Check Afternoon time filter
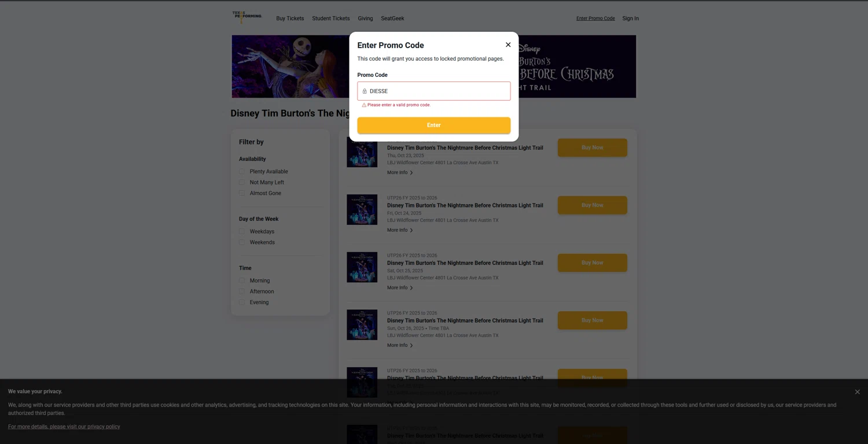This screenshot has height=444, width=868. [x=242, y=291]
